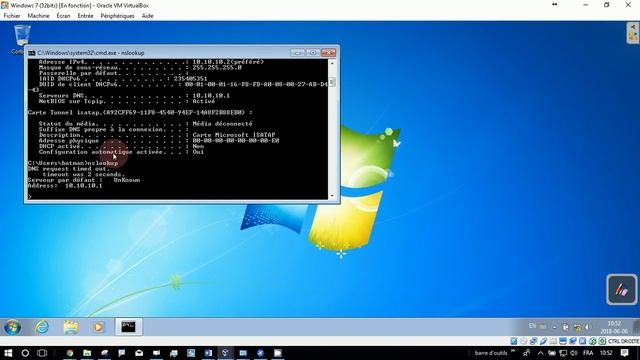Screen dimensions: 640x360
Task: Select VirtualBox cube icon on host taskbar
Action: pyautogui.click(x=225, y=353)
